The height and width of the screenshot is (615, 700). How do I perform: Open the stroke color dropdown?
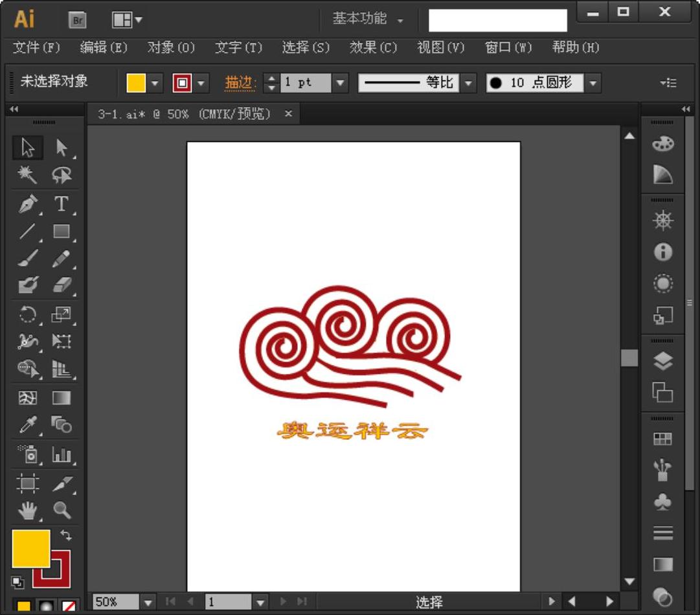point(201,83)
